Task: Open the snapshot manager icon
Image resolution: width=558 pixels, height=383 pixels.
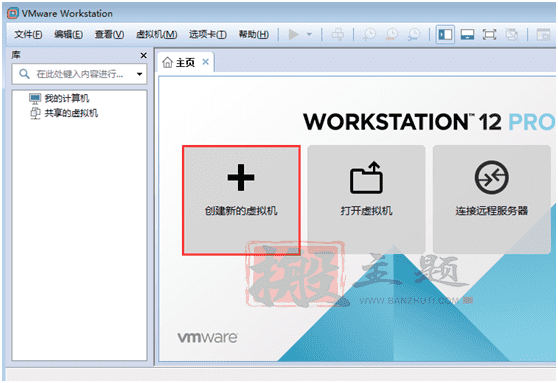Action: point(414,35)
